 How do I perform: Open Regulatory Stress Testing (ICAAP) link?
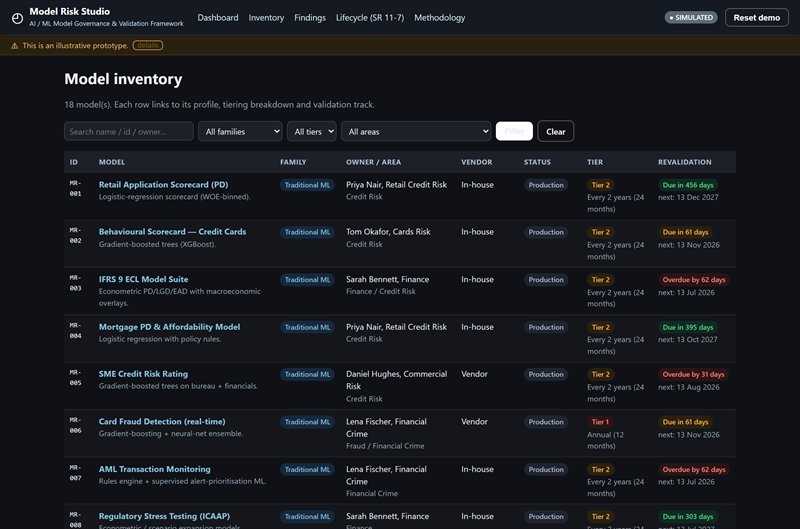pyautogui.click(x=164, y=516)
